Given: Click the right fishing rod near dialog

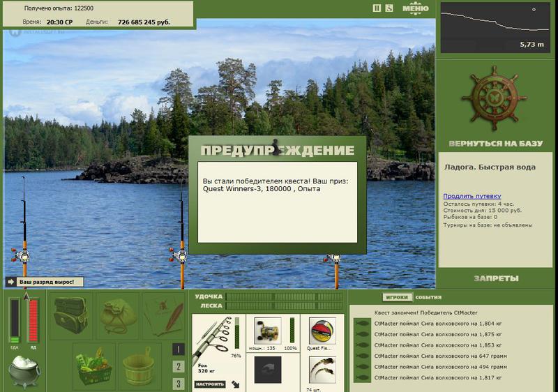Looking at the screenshot, I should point(335,271).
